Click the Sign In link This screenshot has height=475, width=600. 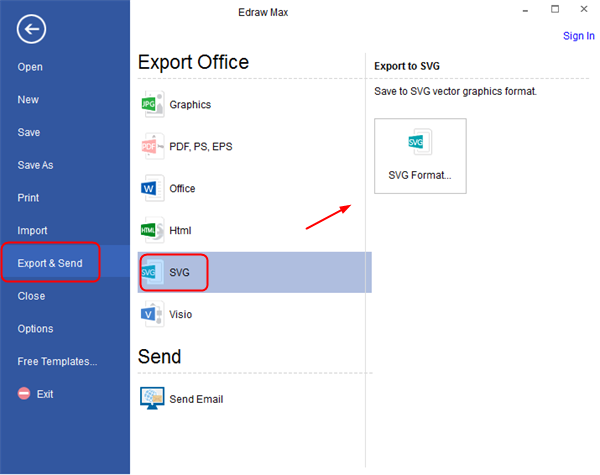[579, 36]
